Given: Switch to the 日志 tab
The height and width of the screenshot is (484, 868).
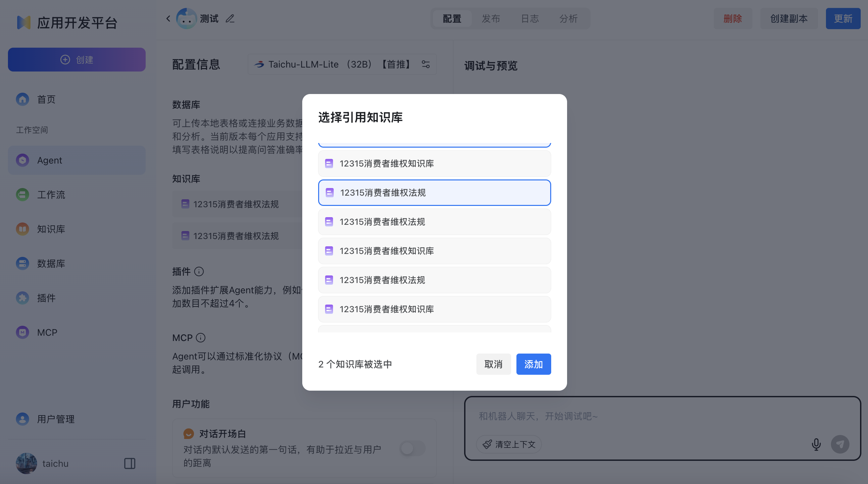Looking at the screenshot, I should click(x=530, y=19).
